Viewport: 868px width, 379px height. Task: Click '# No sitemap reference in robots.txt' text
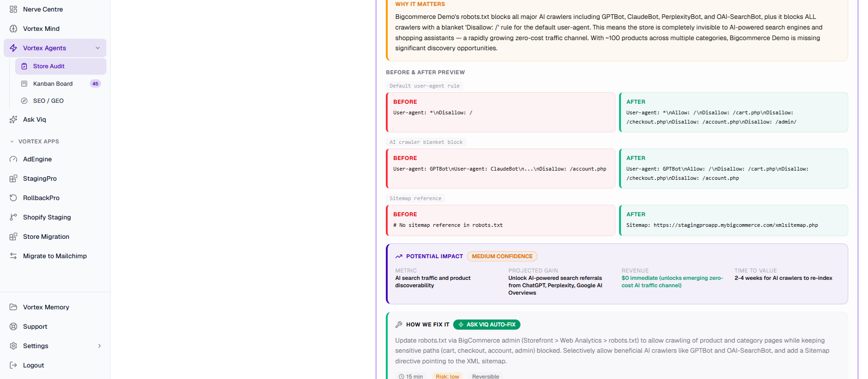(448, 225)
